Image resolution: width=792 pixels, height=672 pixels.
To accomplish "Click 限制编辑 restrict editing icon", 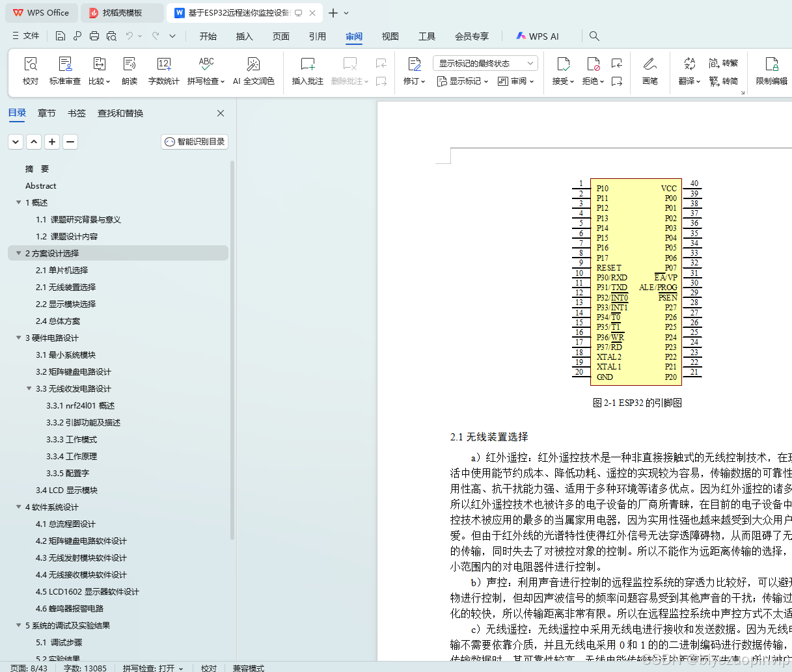I will coord(772,64).
